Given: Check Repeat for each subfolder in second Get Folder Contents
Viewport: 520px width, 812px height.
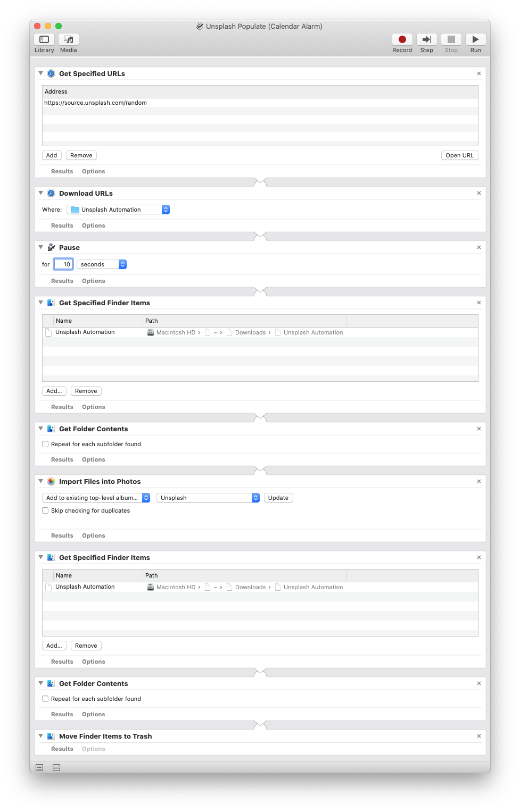Looking at the screenshot, I should click(x=45, y=698).
